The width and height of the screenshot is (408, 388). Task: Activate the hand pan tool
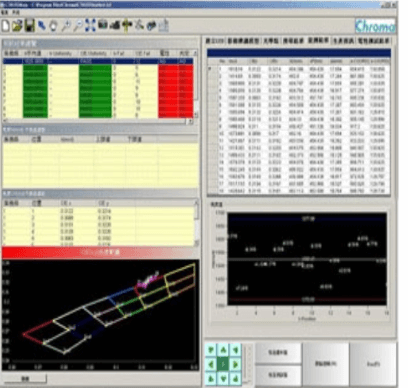pos(53,26)
